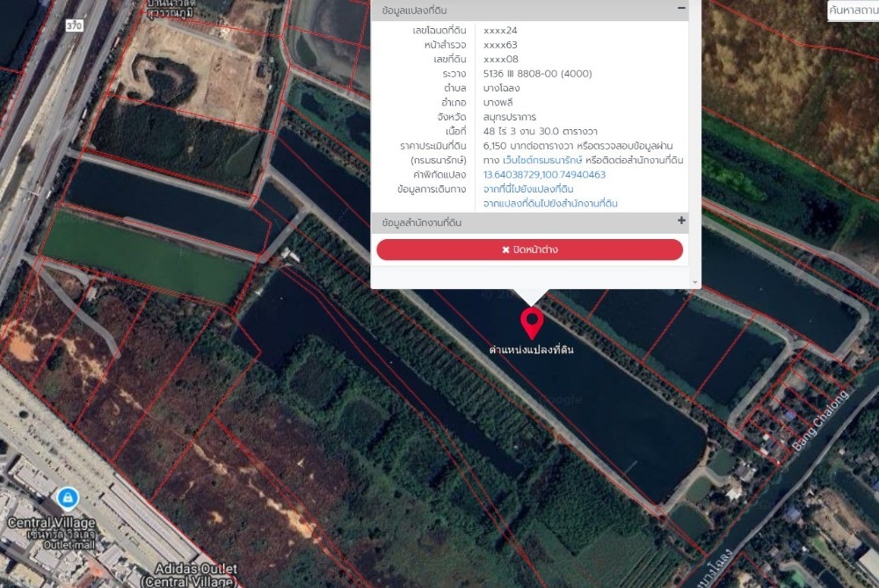
Task: Open link จากแปลงที่ดินไปยังสำนักงานที่ดิน
Action: coord(550,203)
